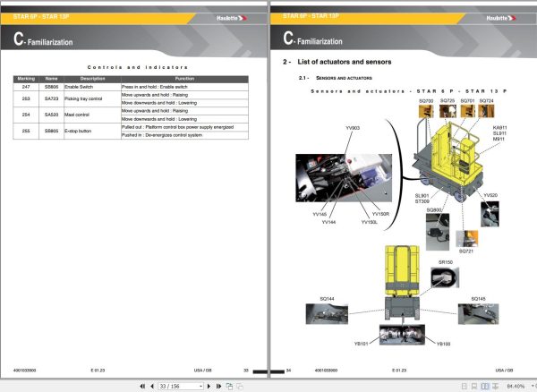Image resolution: width=537 pixels, height=392 pixels.
Task: Open the page number dropdown arrow
Action: point(201,386)
